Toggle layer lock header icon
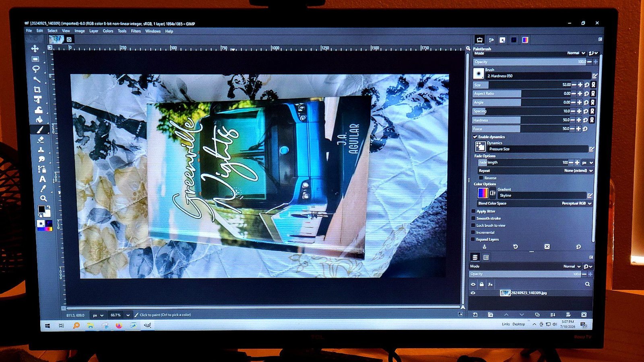This screenshot has height=362, width=644. (482, 284)
